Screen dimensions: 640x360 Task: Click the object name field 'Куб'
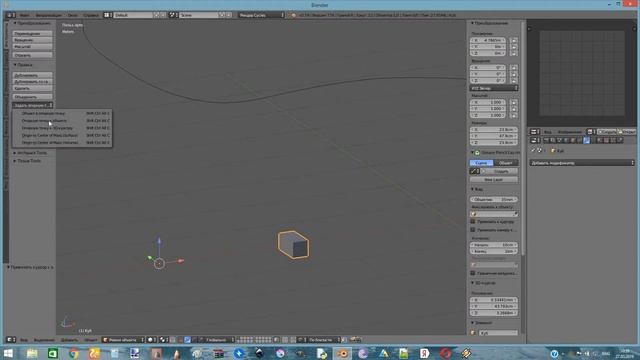(x=498, y=333)
